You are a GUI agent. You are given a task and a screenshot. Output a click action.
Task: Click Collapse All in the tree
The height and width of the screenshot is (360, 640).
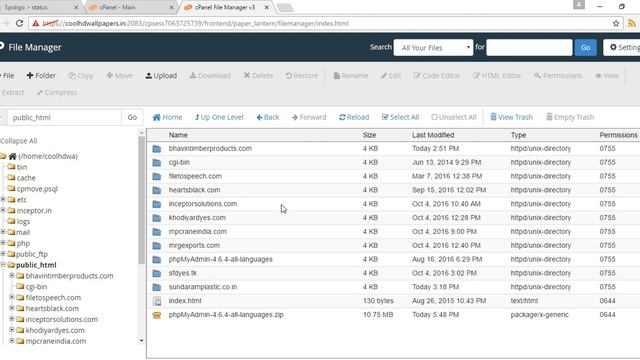click(x=19, y=141)
